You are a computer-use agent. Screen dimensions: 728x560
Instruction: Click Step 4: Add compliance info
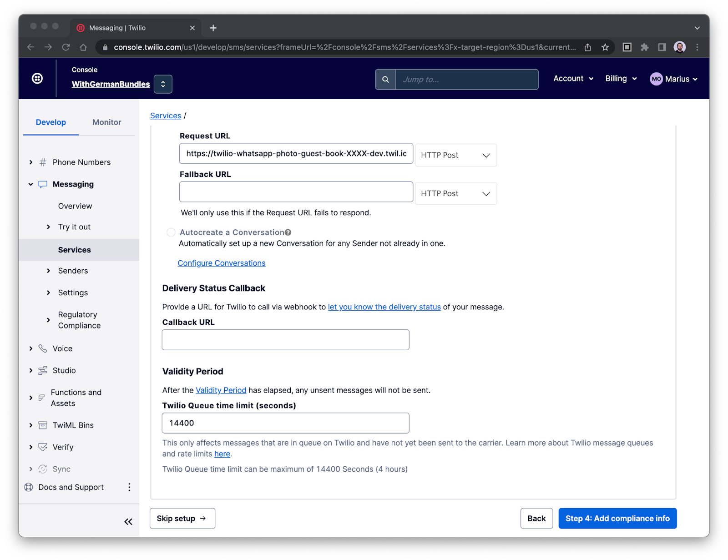617,519
